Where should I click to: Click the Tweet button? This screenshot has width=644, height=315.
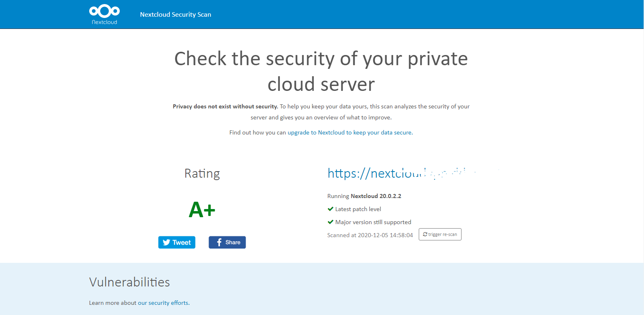177,242
